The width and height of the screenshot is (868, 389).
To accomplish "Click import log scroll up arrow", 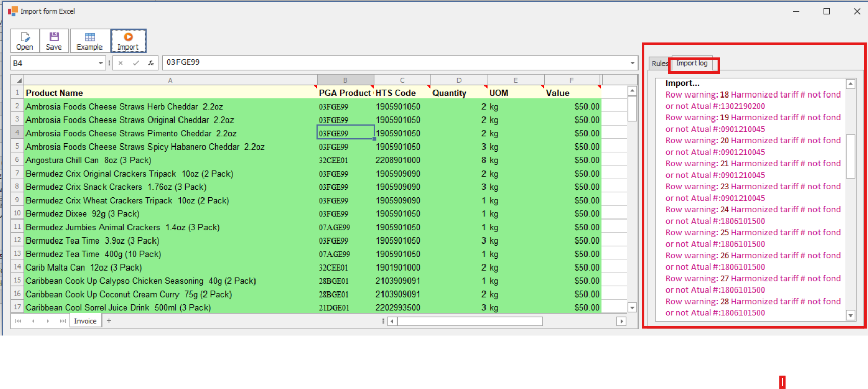I will [850, 84].
